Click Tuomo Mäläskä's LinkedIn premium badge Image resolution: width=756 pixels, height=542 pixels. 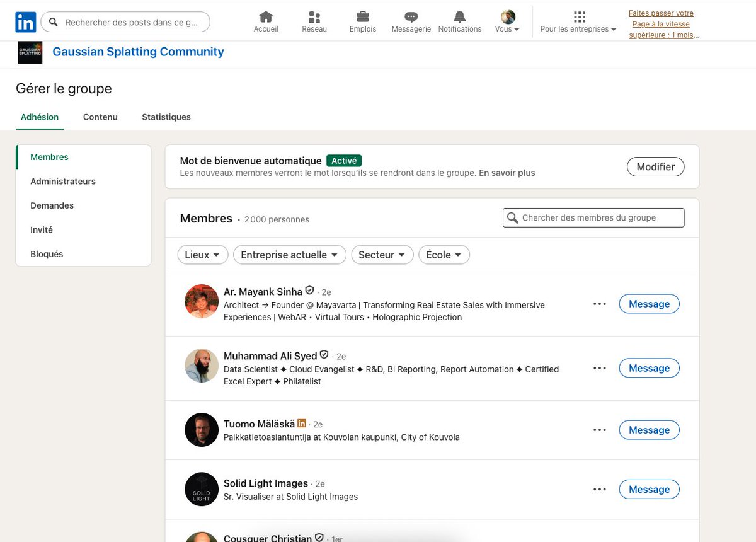[302, 424]
